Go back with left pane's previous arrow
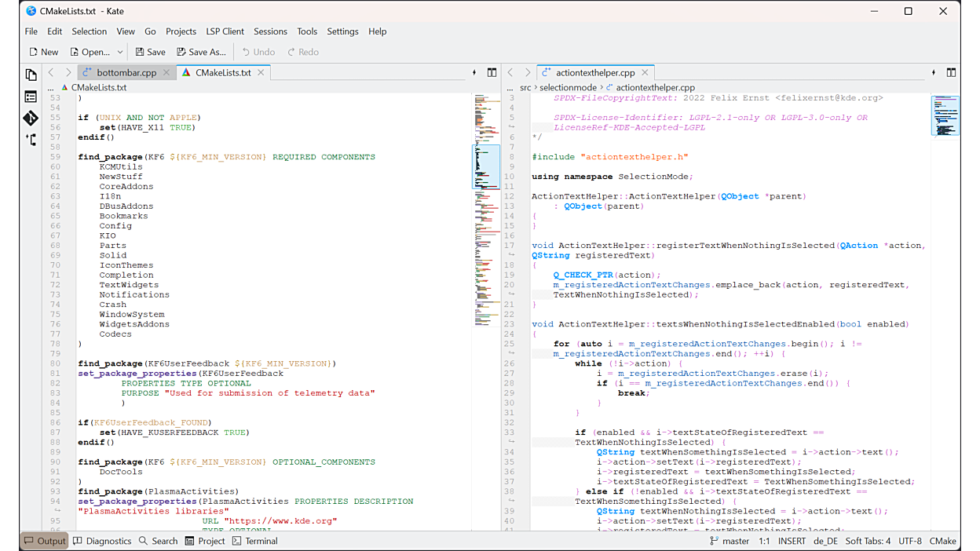 (x=51, y=72)
